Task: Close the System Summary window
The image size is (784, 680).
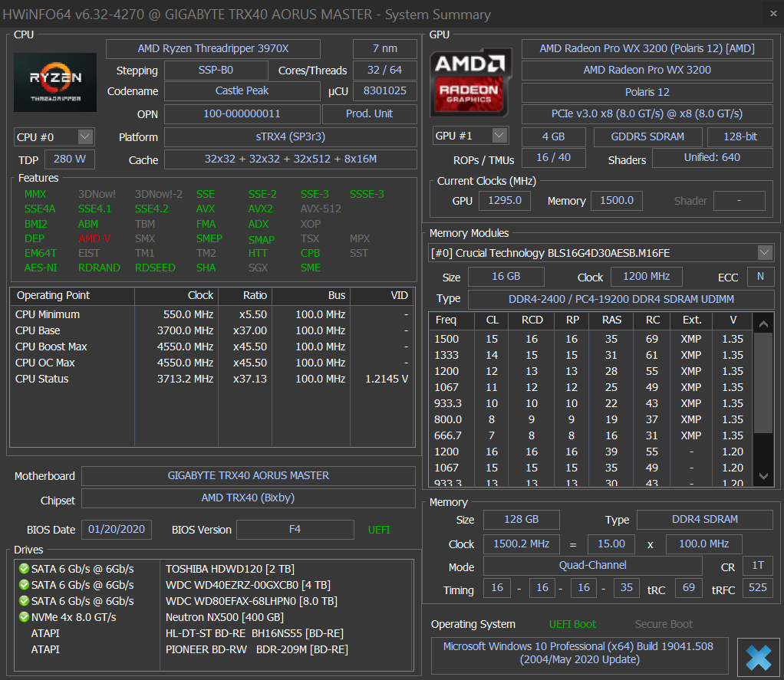Action: coord(773,14)
